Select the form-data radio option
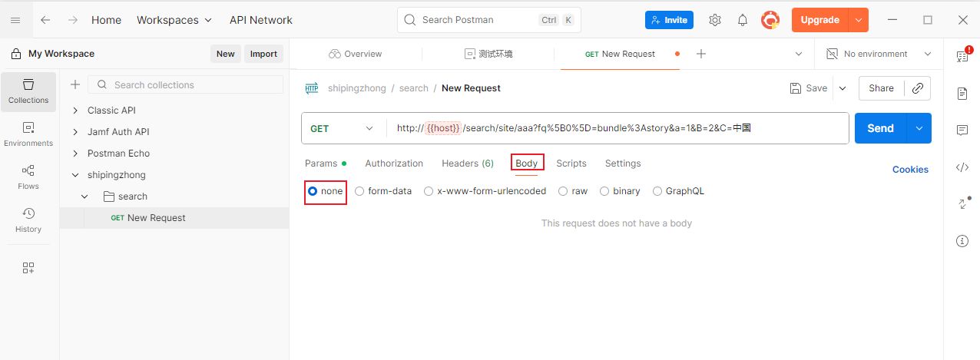Screen dimensions: 980x360 [359, 191]
